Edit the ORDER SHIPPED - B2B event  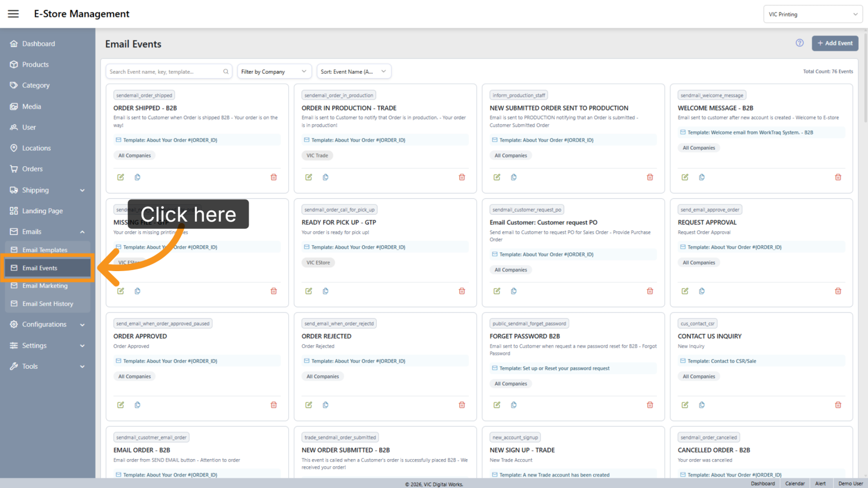tap(120, 177)
